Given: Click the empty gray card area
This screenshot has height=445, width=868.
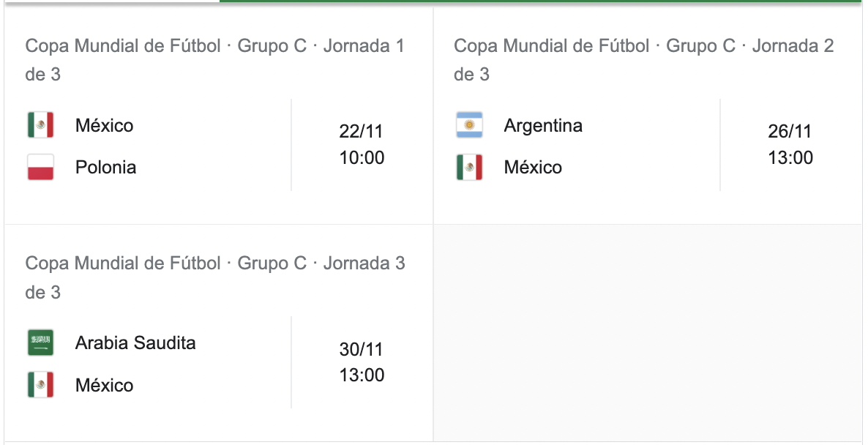Looking at the screenshot, I should [x=648, y=332].
